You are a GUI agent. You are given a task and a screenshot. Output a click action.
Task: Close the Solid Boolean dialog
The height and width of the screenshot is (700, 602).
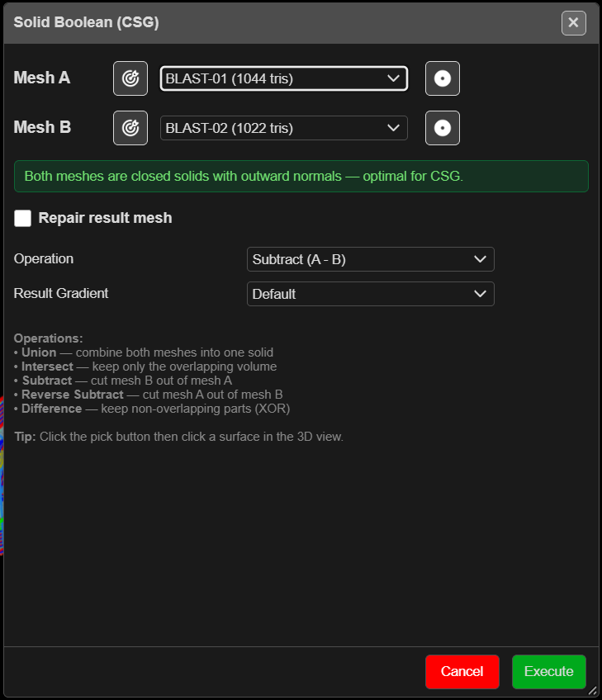click(573, 23)
